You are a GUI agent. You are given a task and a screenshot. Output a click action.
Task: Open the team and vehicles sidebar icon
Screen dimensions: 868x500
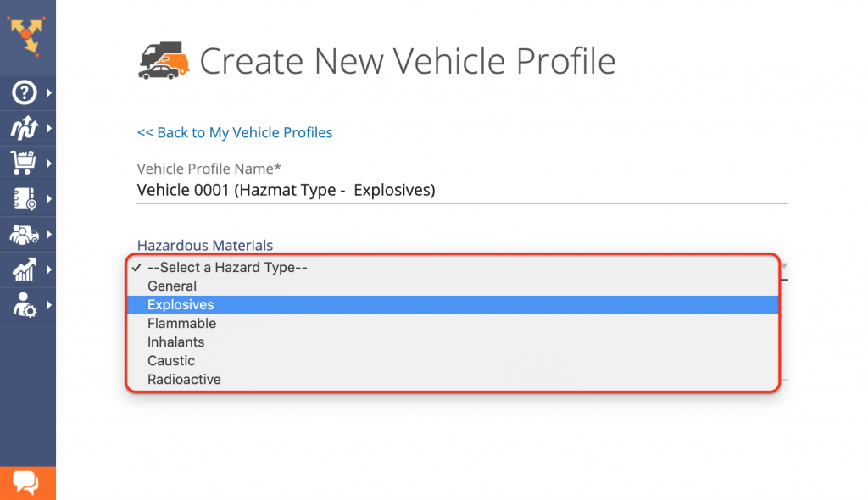point(24,235)
